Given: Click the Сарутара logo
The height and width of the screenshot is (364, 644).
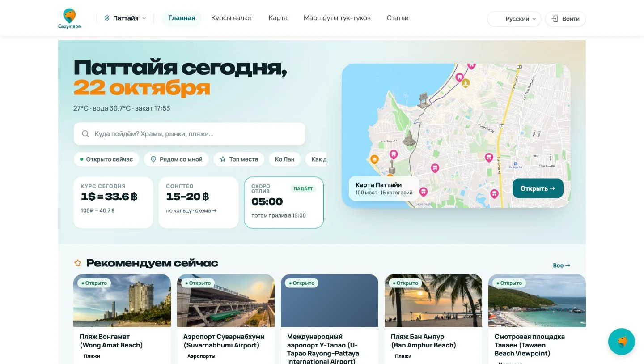Looking at the screenshot, I should (x=69, y=18).
